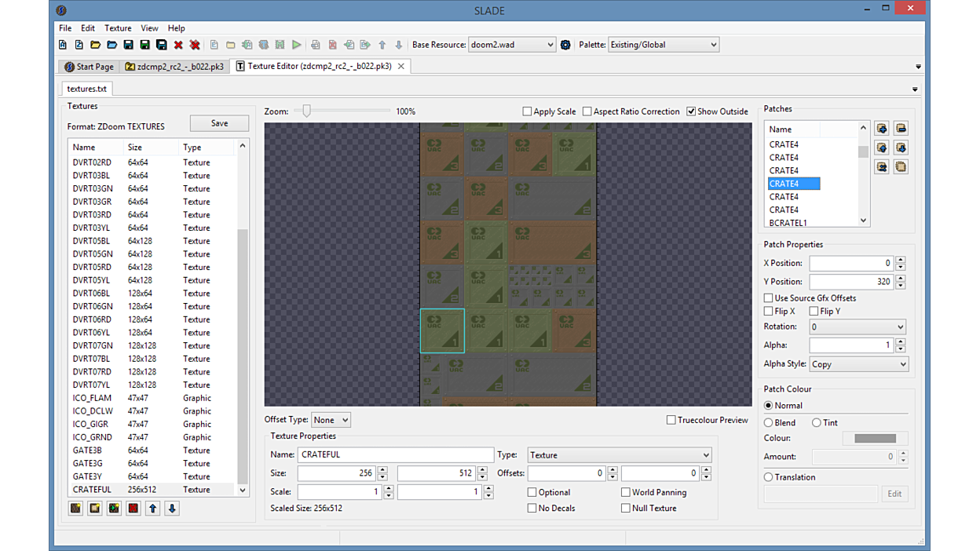Open the Texture menu
This screenshot has width=980, height=551.
coord(118,28)
